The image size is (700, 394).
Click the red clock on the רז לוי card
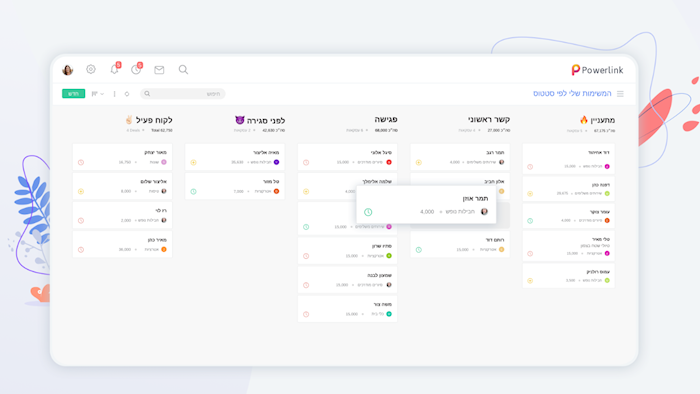(x=81, y=220)
